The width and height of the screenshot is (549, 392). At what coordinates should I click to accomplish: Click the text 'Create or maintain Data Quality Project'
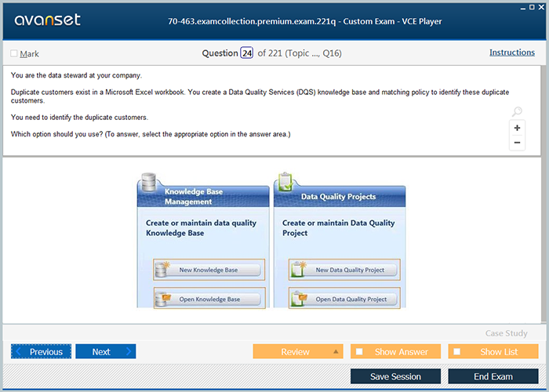[339, 228]
